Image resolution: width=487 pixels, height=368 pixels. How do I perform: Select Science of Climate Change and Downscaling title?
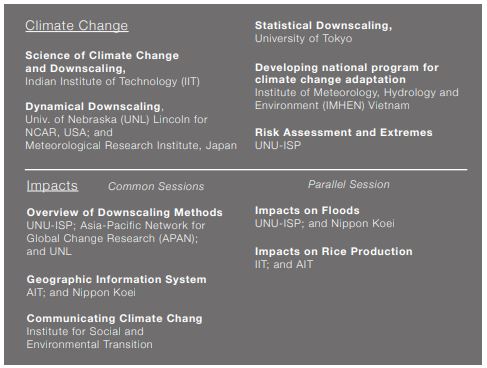click(x=102, y=62)
